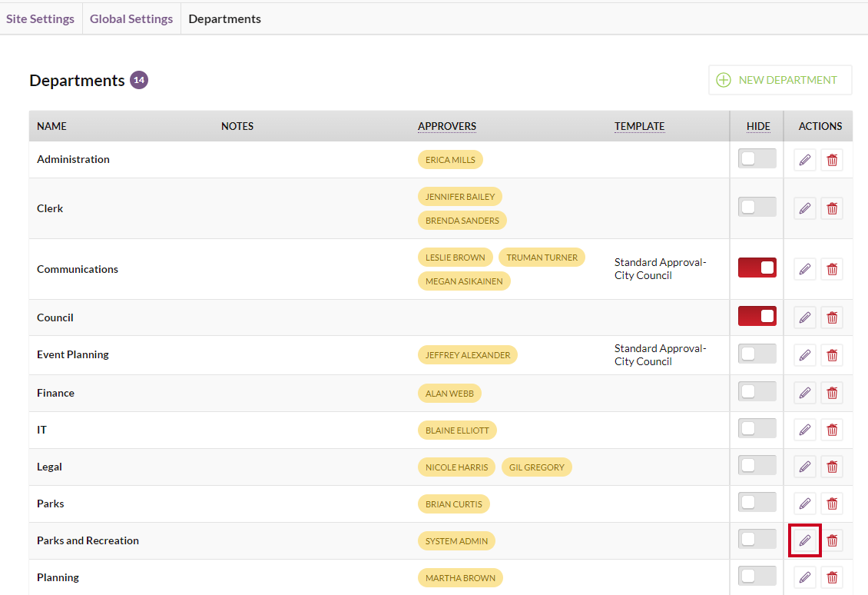Click the Truman Turner approver tag
Viewport: 868px width, 595px height.
542,258
